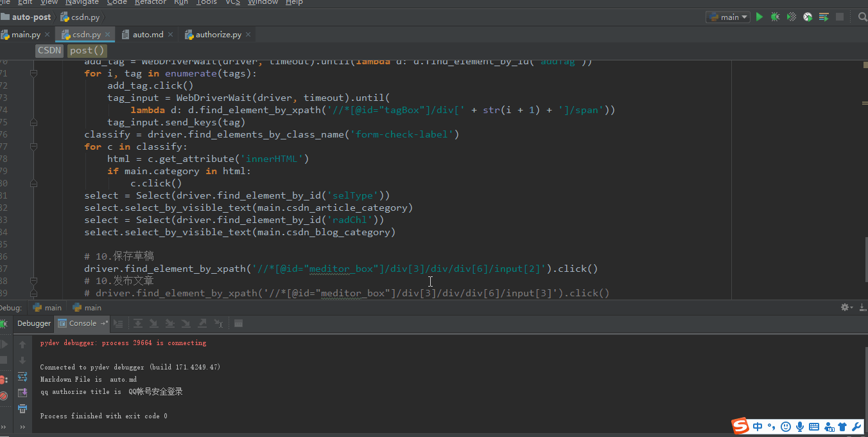Screen dimensions: 868x437
Task: Expand more console sidebar actions chevron
Action: (x=22, y=427)
